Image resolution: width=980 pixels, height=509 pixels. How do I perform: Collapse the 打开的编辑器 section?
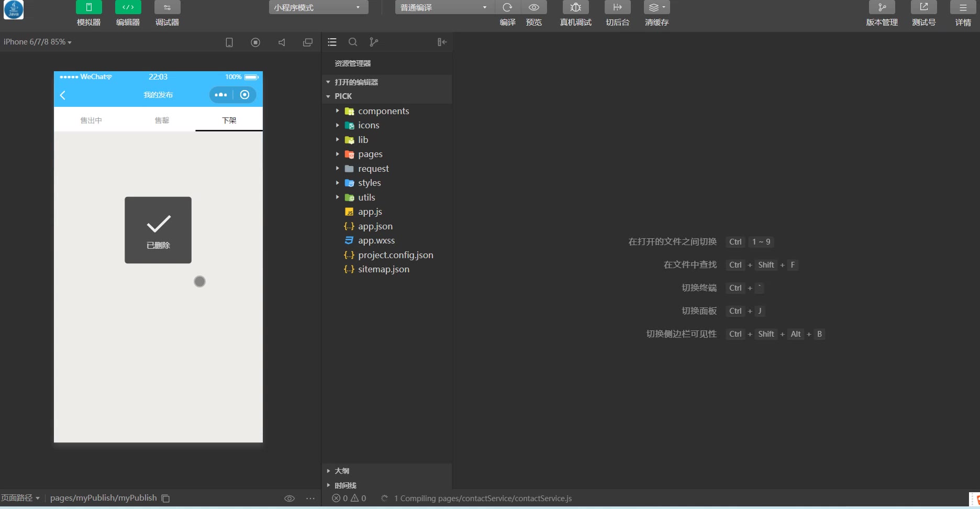387,82
